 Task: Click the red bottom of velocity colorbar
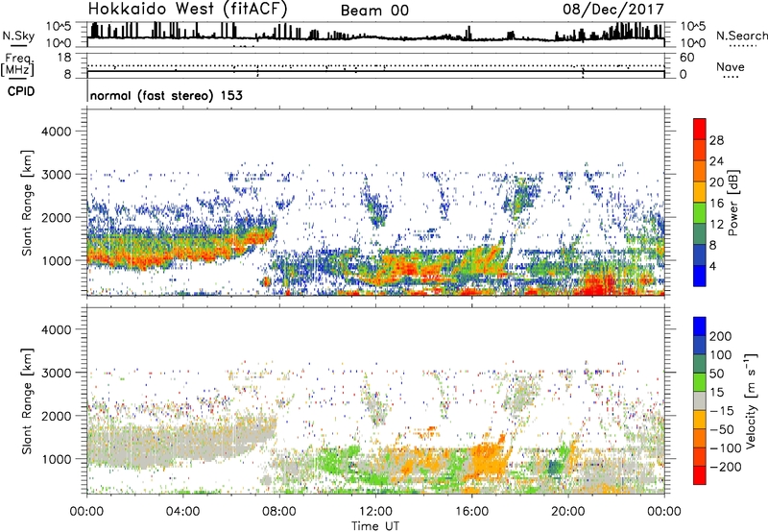700,475
